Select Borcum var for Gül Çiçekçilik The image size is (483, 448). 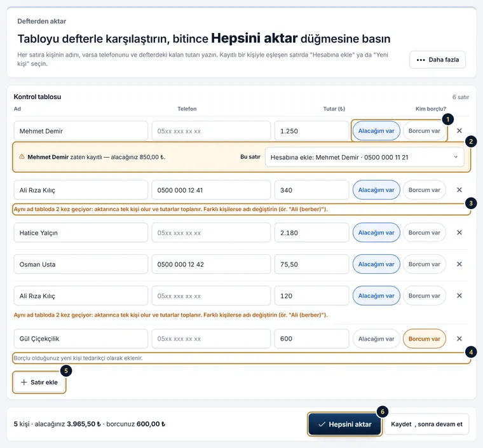click(424, 339)
